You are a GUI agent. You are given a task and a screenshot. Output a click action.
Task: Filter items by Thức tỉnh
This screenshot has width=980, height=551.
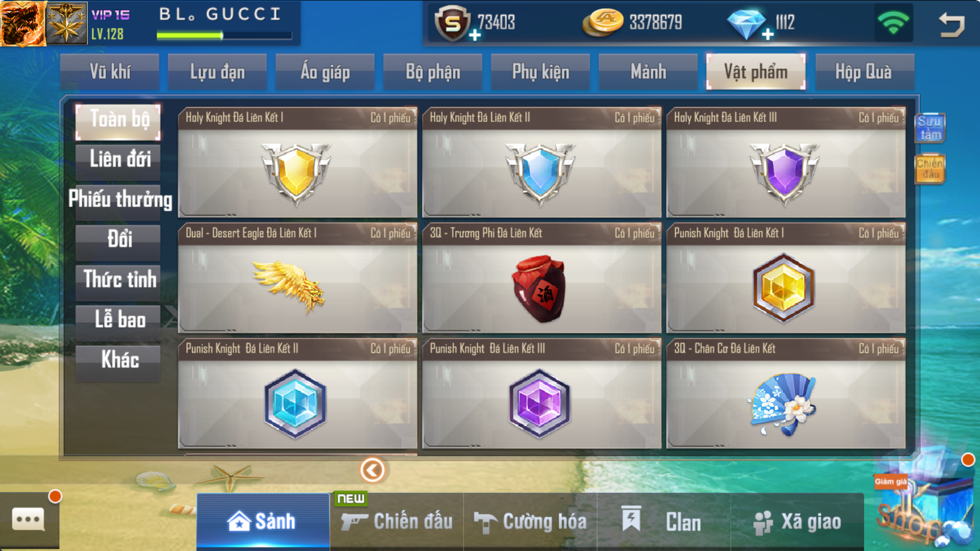(x=118, y=280)
